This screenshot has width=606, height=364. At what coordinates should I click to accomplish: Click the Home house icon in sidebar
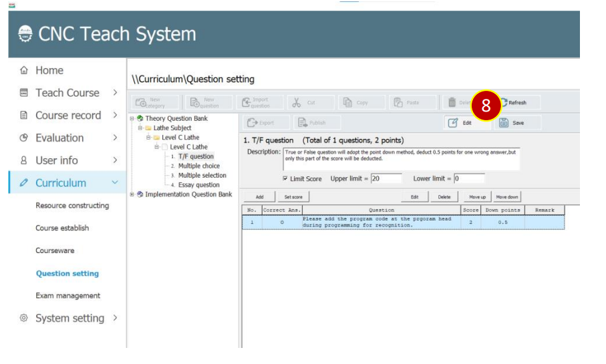24,70
